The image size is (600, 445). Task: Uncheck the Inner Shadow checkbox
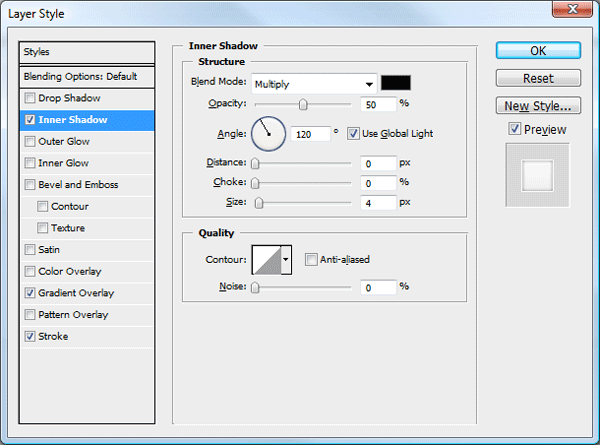pos(29,120)
